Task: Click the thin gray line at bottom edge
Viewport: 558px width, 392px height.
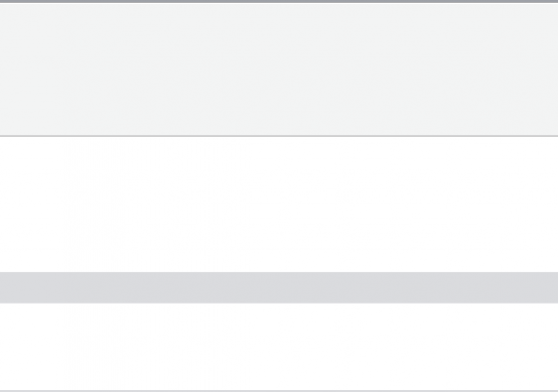Action: (x=279, y=391)
